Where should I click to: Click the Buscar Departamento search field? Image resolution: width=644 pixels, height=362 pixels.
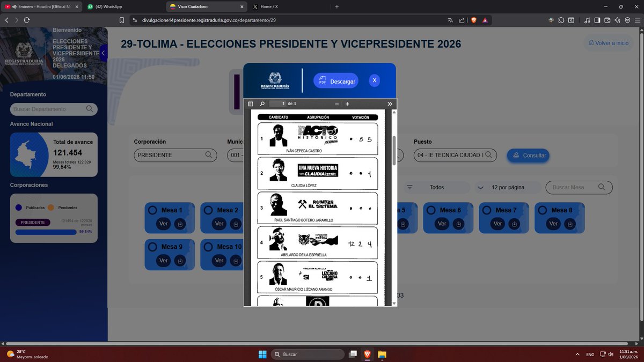click(54, 109)
